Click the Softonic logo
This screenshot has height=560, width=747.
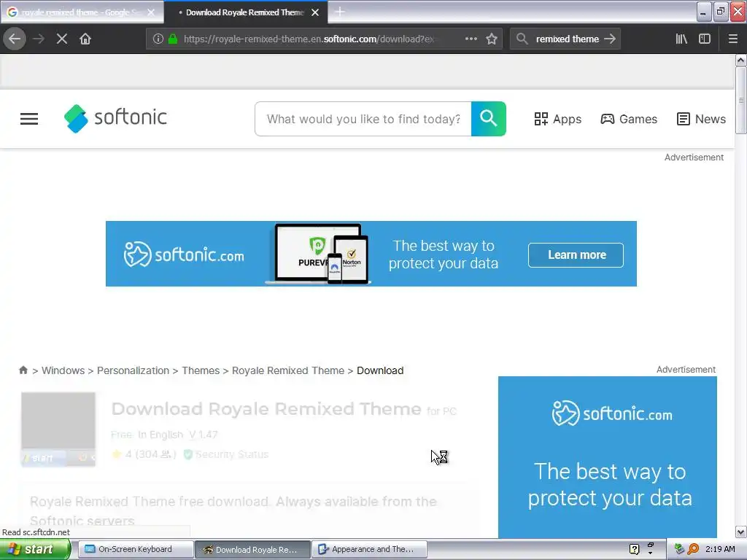click(115, 118)
